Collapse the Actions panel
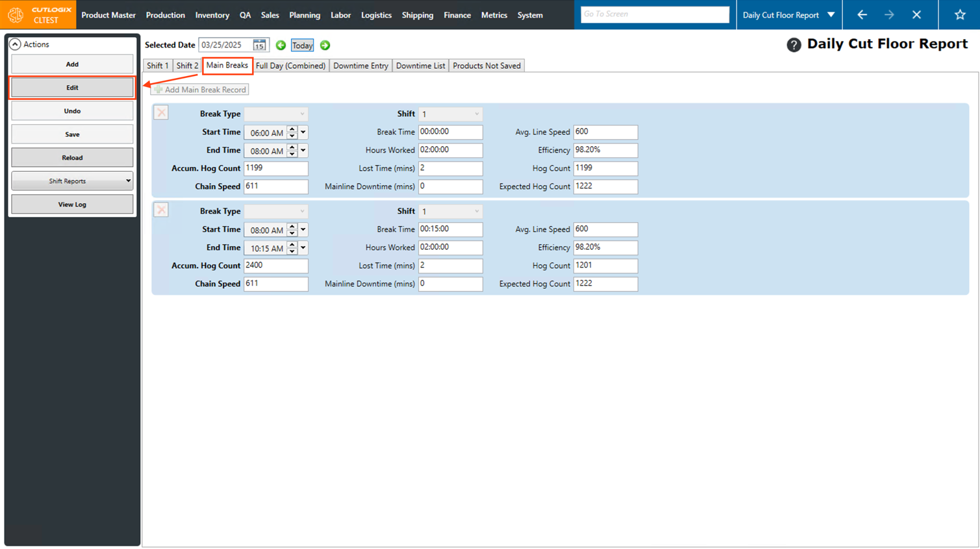The height and width of the screenshot is (549, 980). (15, 44)
